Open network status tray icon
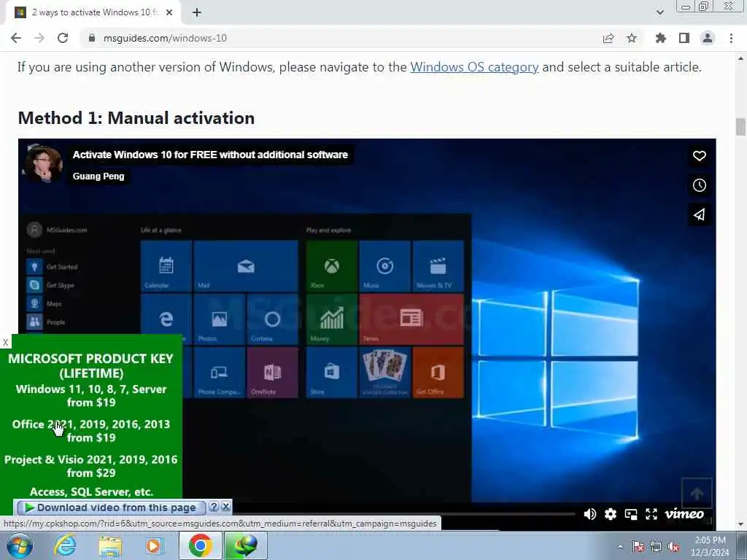The width and height of the screenshot is (747, 560). pos(656,546)
